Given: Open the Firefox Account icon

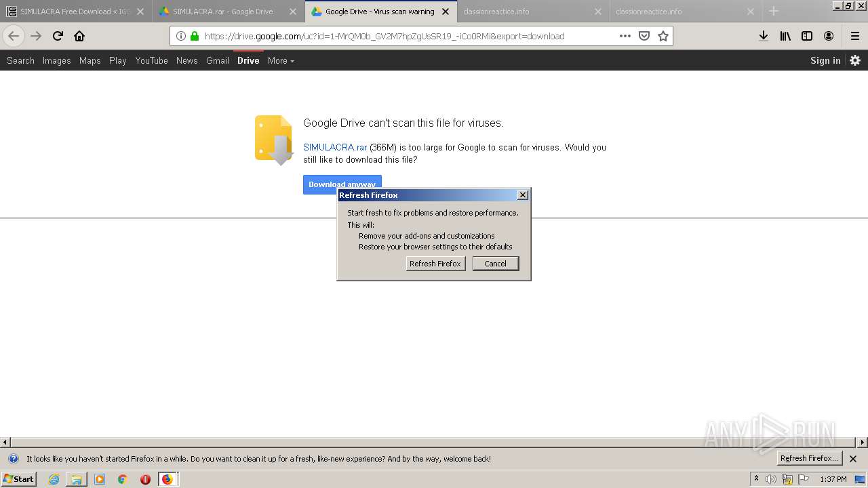Looking at the screenshot, I should click(x=829, y=36).
